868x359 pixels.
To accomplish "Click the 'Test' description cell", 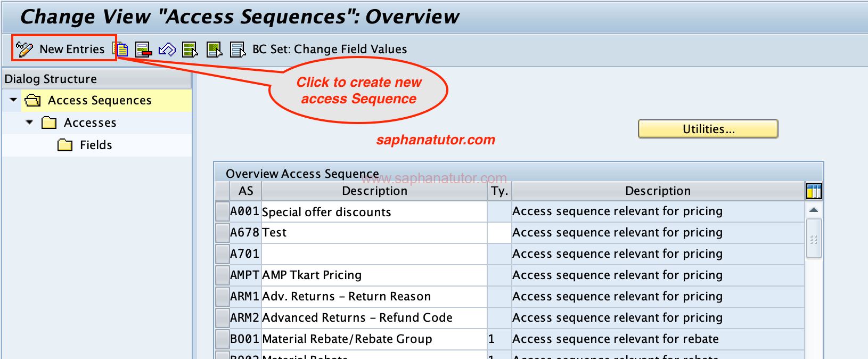I will [374, 233].
